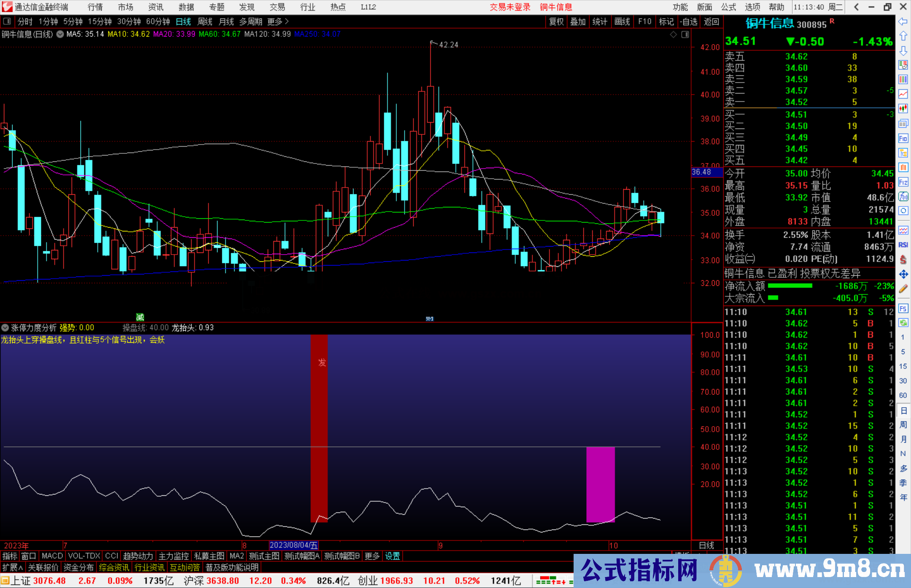Open the 行情 menu
The image size is (911, 588).
click(95, 7)
